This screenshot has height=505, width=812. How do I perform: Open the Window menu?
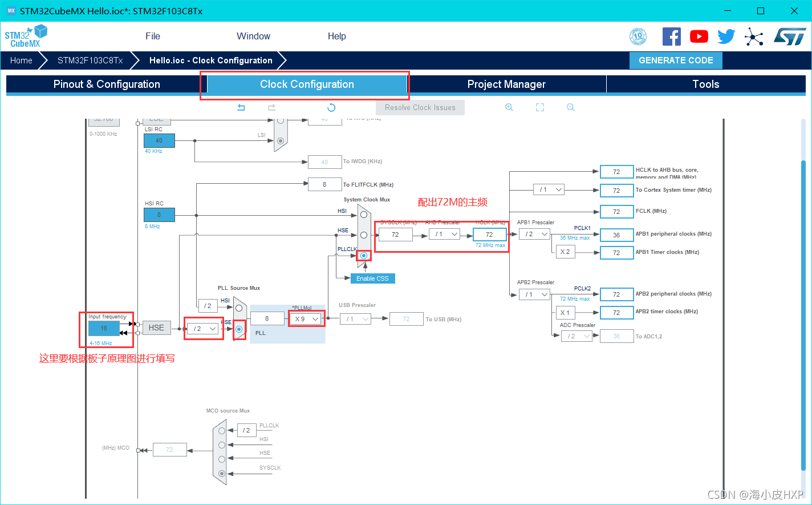[x=253, y=36]
